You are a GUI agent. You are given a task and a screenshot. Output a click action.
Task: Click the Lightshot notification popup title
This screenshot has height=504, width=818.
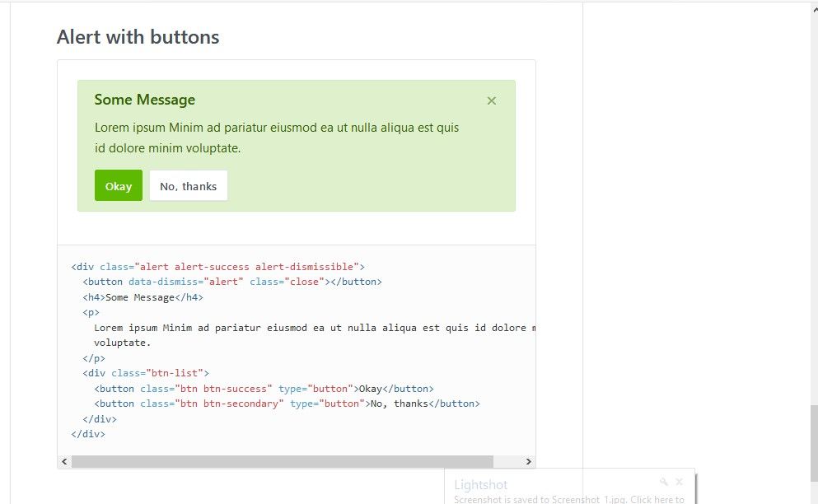(480, 485)
